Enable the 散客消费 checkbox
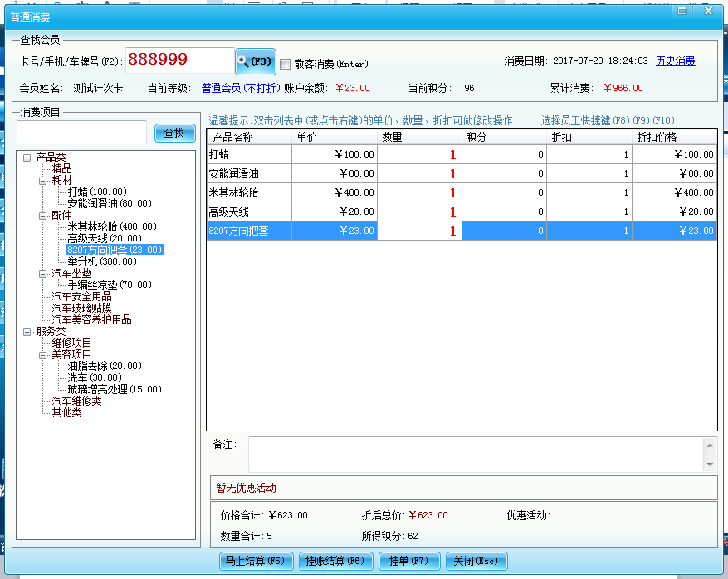Image resolution: width=728 pixels, height=579 pixels. (x=286, y=65)
